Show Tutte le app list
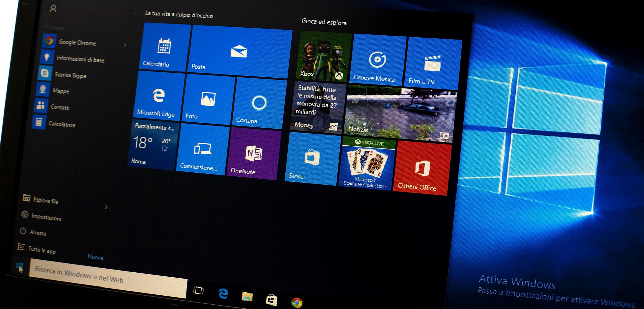The height and width of the screenshot is (309, 644). [37, 249]
